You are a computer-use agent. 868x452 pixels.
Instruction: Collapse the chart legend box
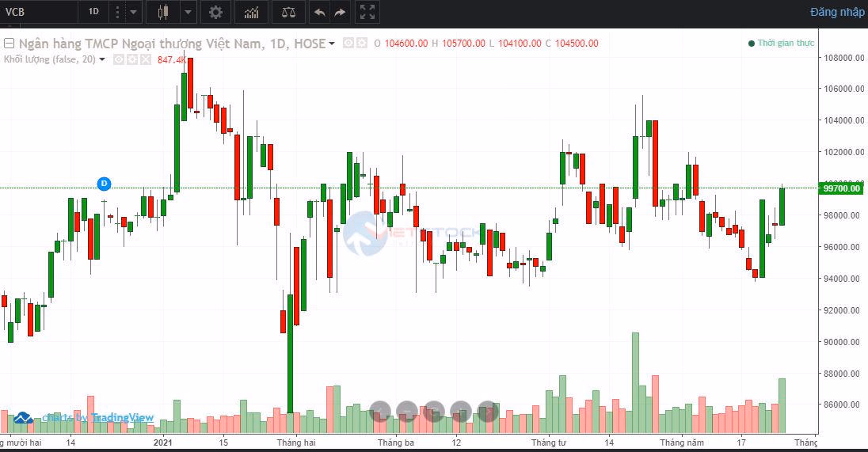[x=10, y=44]
